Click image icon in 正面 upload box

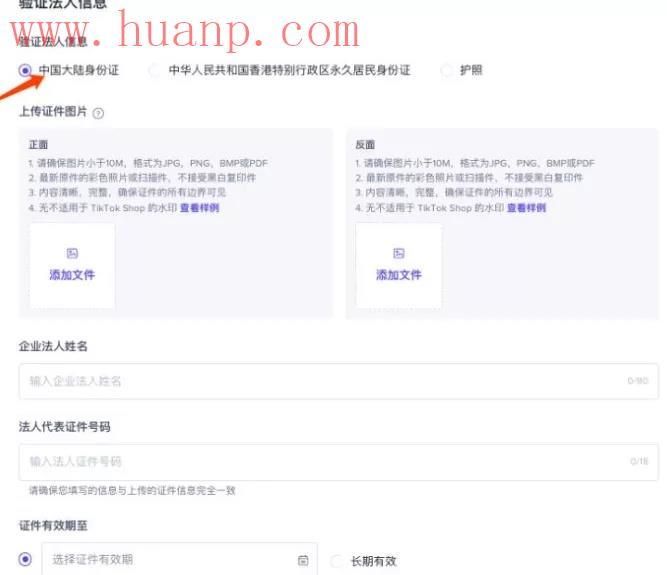(72, 253)
